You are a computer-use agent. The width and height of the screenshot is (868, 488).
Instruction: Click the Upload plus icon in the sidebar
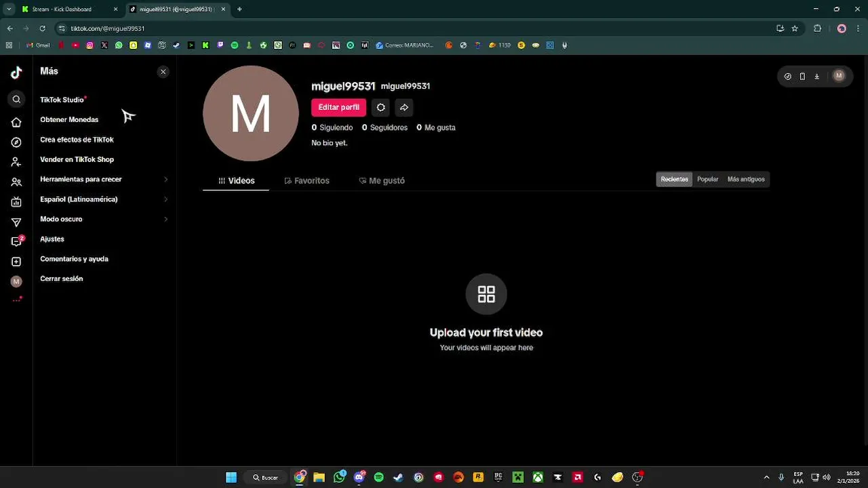click(16, 262)
